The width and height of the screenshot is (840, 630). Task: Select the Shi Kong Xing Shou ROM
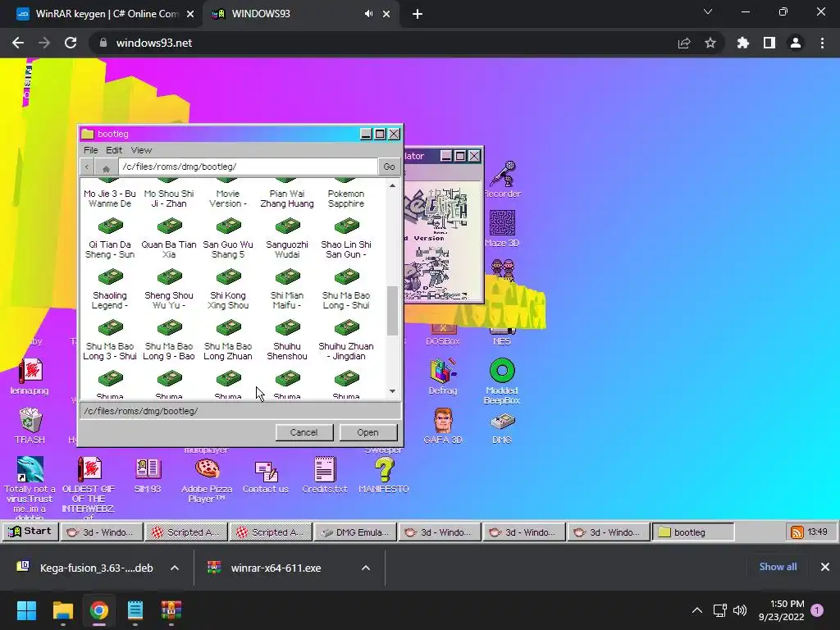[x=228, y=289]
